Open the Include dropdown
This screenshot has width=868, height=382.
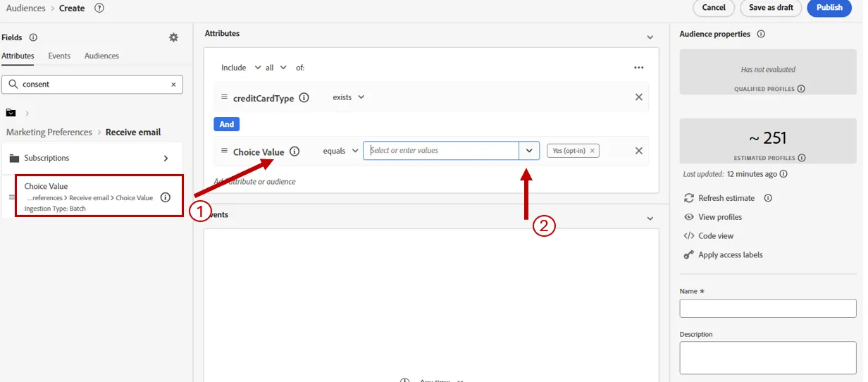241,68
